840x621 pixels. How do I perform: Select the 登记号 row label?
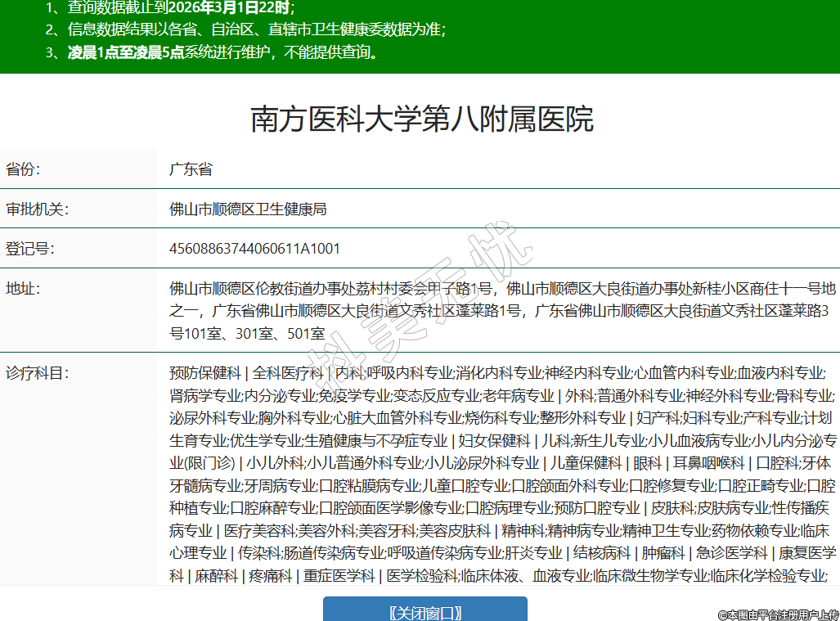click(x=29, y=248)
